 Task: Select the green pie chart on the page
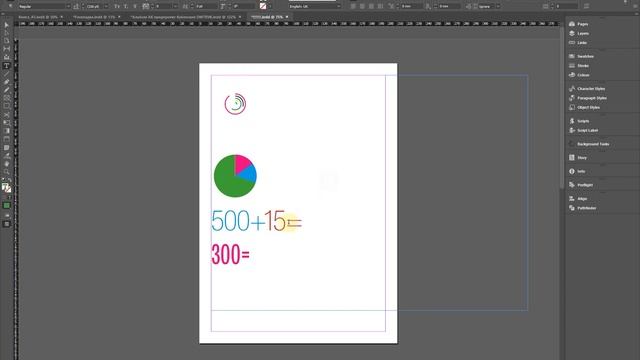(235, 176)
